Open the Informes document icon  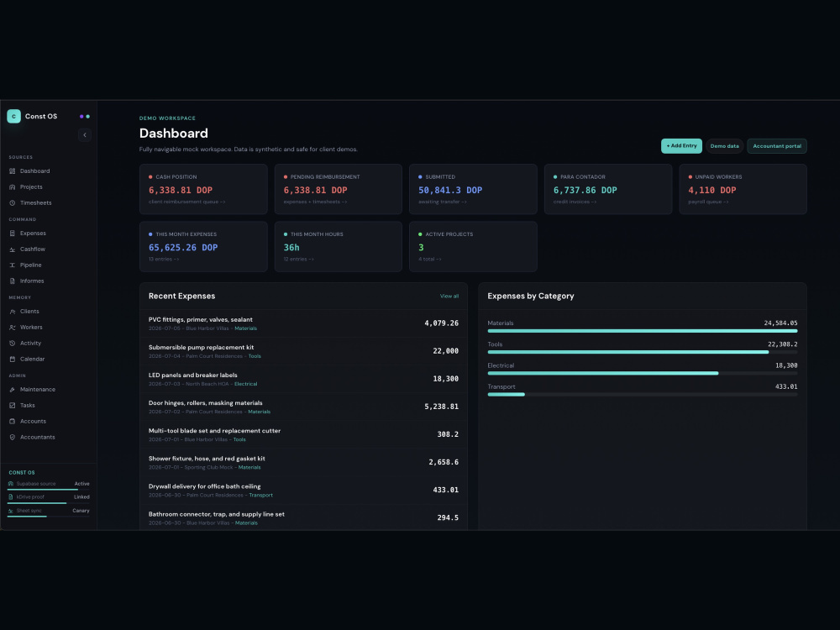tap(13, 281)
